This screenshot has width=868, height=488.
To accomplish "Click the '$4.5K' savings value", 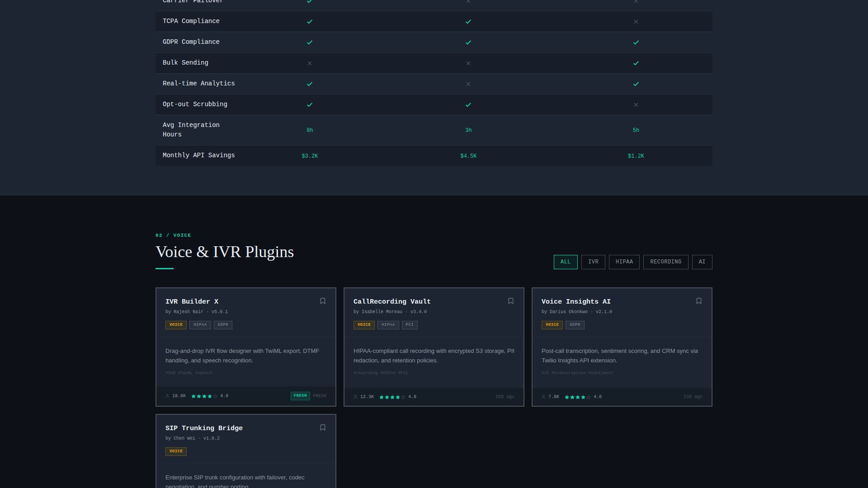I will click(468, 156).
